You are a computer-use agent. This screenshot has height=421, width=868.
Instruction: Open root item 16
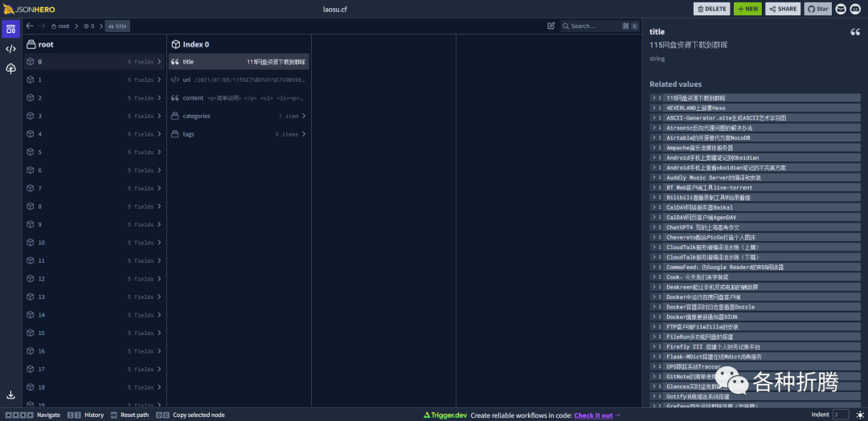coord(94,351)
